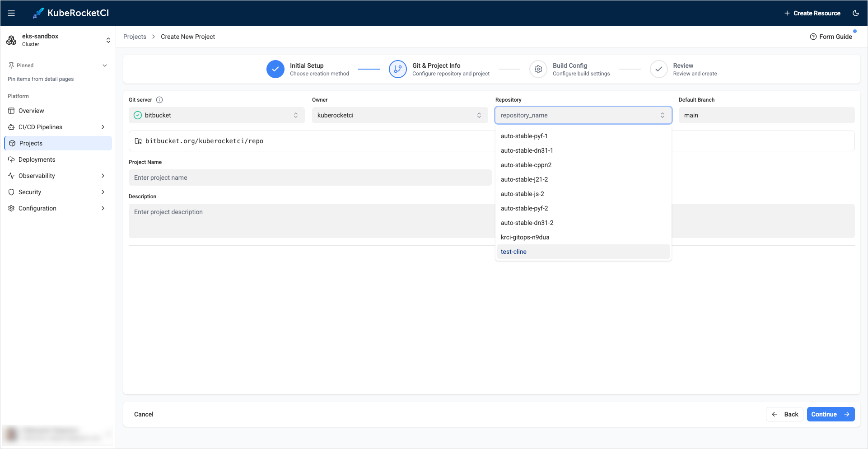868x449 pixels.
Task: Click the Git server info icon
Action: click(x=159, y=100)
